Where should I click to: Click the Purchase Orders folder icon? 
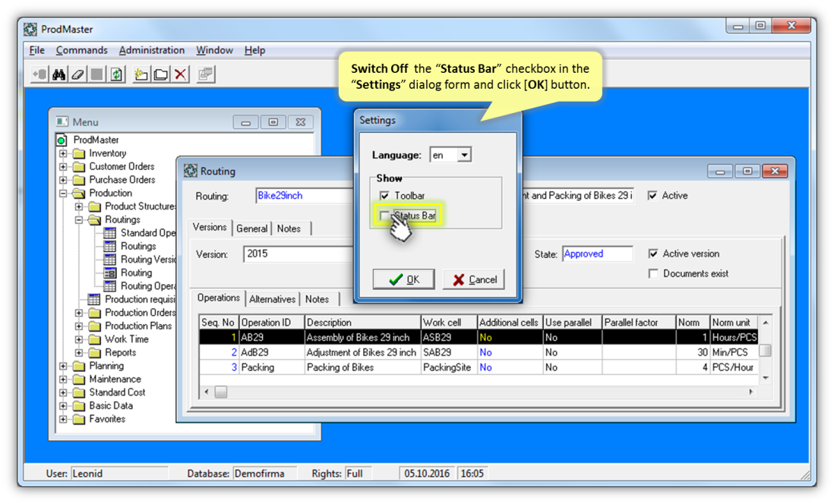[x=79, y=180]
